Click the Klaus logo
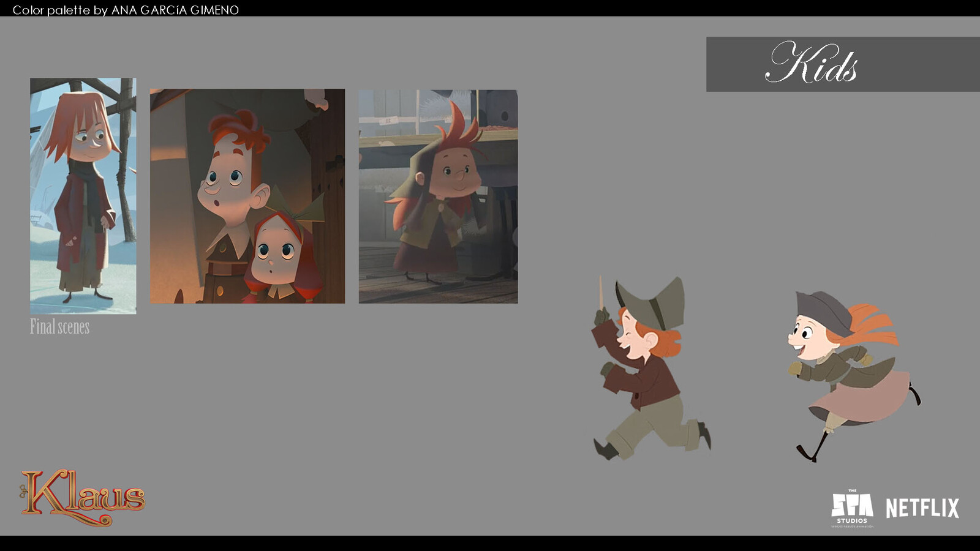 click(82, 498)
